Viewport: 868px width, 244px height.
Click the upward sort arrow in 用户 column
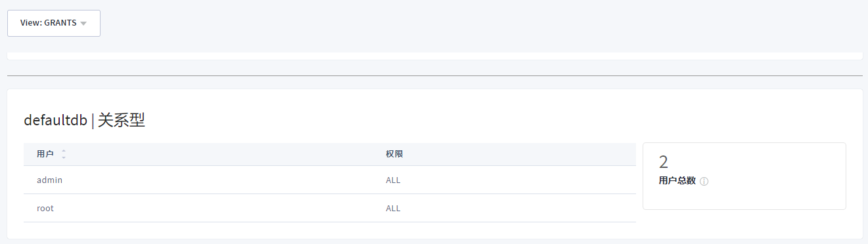coord(64,152)
